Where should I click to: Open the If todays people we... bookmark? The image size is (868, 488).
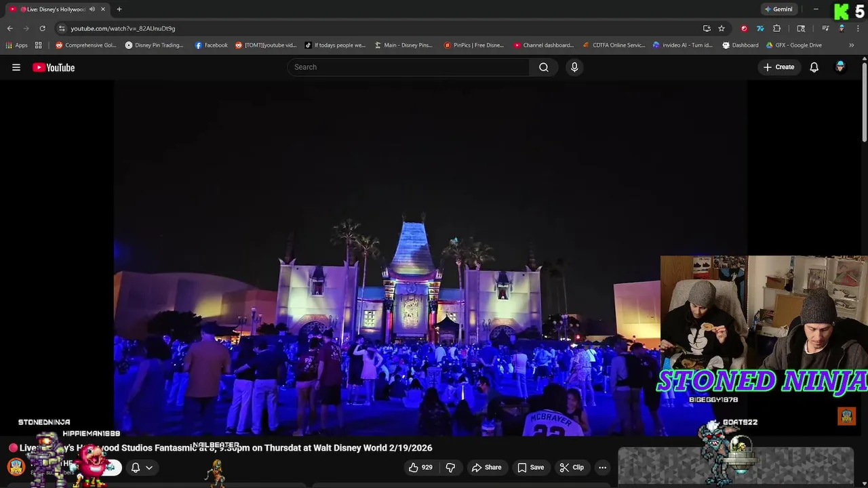pos(336,45)
